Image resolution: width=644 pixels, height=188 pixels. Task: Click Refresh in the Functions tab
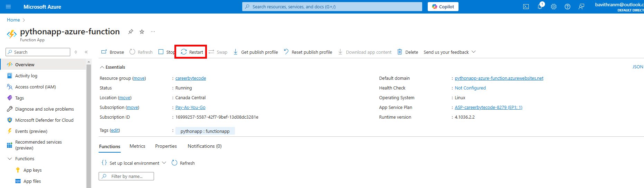click(183, 163)
